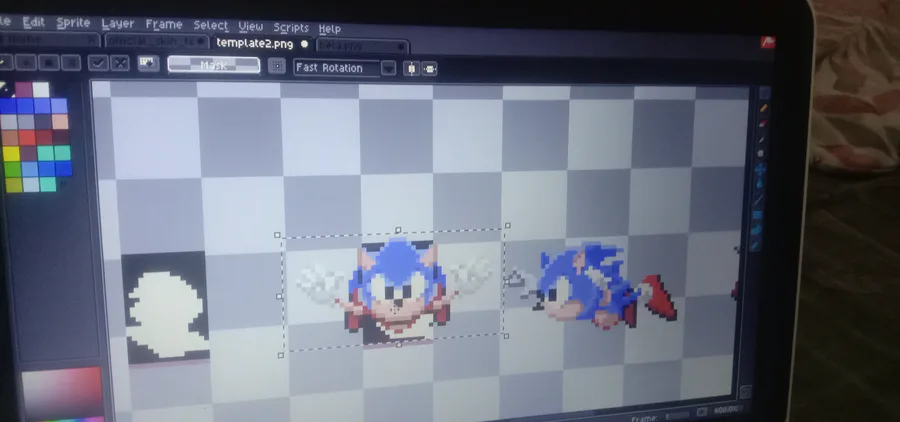900x422 pixels.
Task: Open the Edit menu
Action: (33, 22)
